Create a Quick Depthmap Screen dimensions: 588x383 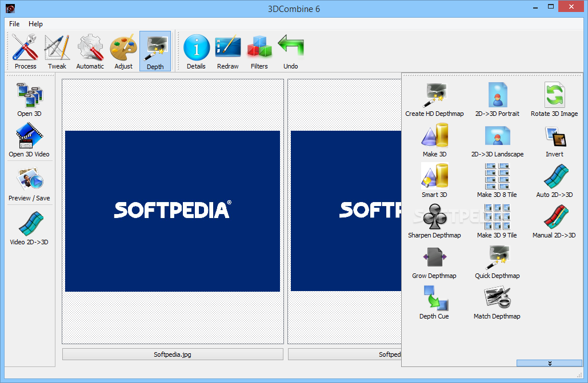(x=497, y=262)
